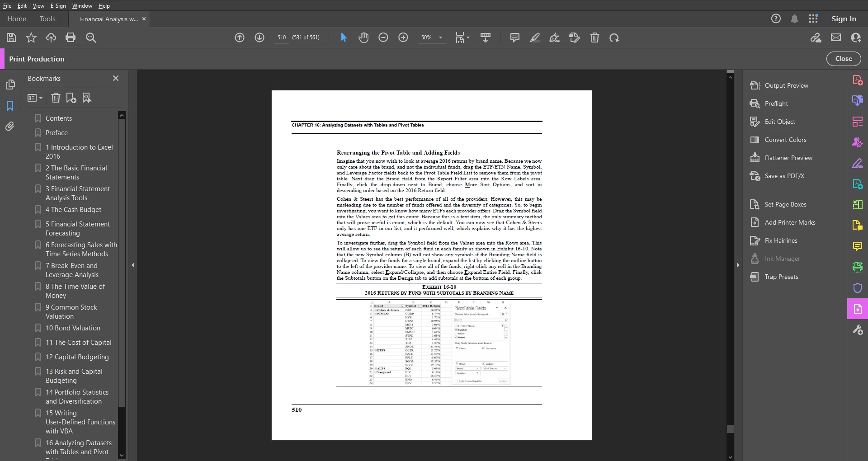The height and width of the screenshot is (461, 868).
Task: Open the bookmarks Options dropdown menu
Action: tap(35, 98)
